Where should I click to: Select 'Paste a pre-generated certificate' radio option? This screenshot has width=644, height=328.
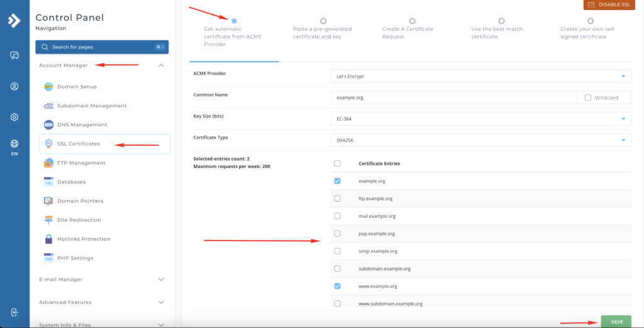[x=323, y=21]
